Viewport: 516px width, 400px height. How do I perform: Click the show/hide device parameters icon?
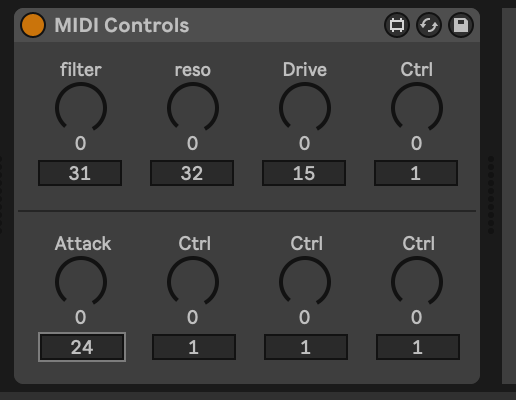pyautogui.click(x=397, y=25)
